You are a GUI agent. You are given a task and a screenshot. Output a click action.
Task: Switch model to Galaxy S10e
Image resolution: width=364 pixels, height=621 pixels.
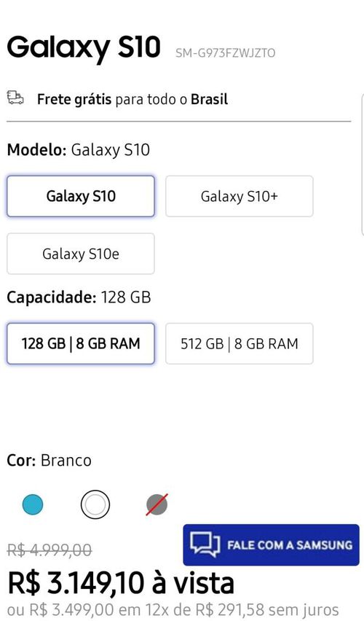click(x=81, y=254)
